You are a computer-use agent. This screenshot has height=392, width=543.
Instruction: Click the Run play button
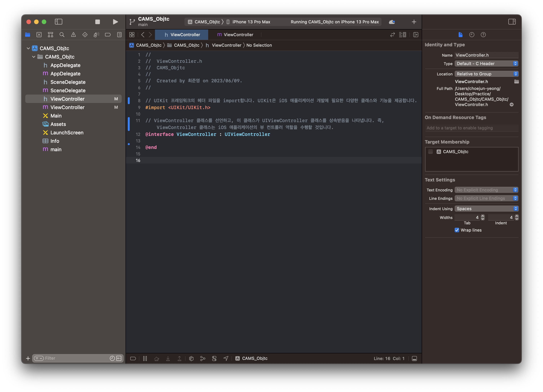tap(115, 22)
